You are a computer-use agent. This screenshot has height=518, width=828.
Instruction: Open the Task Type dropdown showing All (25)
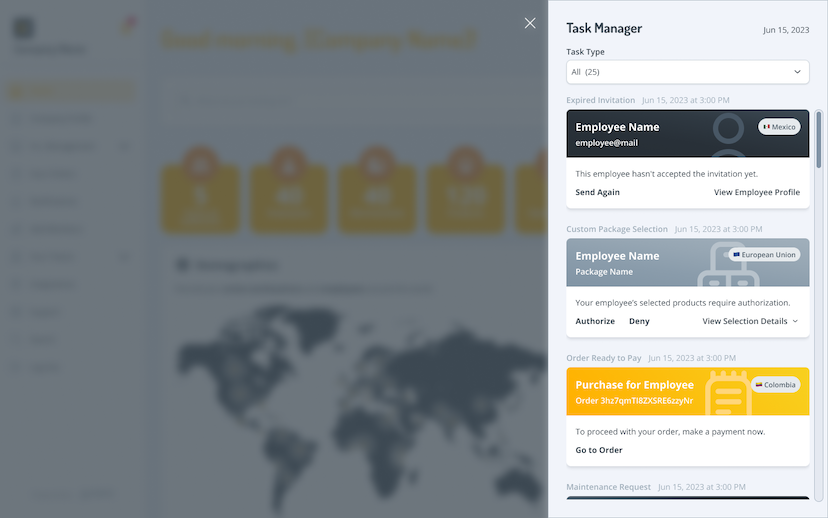pyautogui.click(x=687, y=72)
